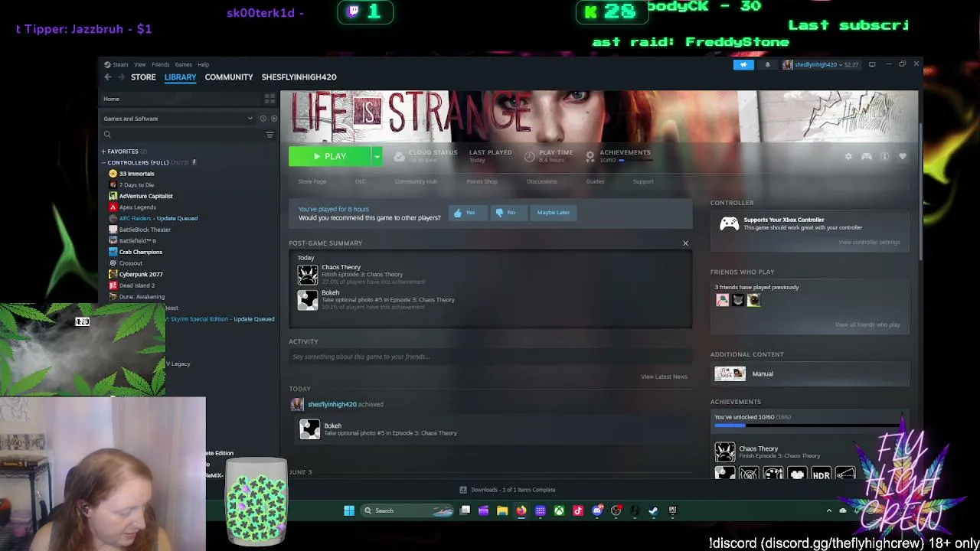Switch to the Store tab
The width and height of the screenshot is (980, 551).
tap(143, 77)
